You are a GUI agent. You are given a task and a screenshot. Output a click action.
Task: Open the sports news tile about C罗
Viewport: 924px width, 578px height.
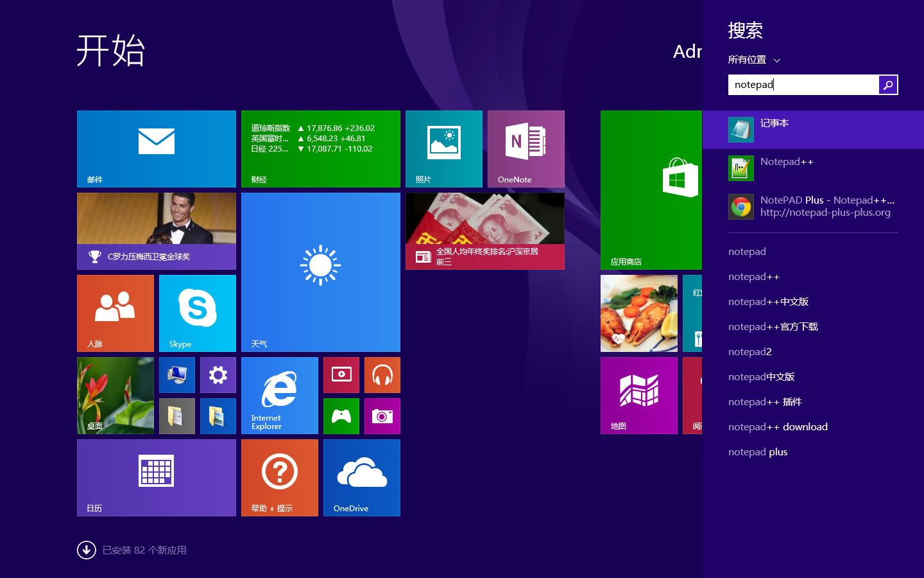click(x=157, y=231)
